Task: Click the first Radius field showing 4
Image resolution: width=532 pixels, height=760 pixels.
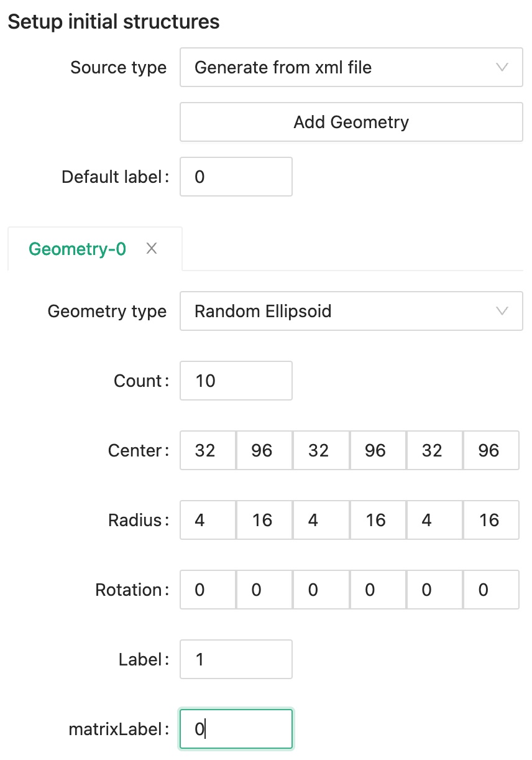Action: coord(208,520)
